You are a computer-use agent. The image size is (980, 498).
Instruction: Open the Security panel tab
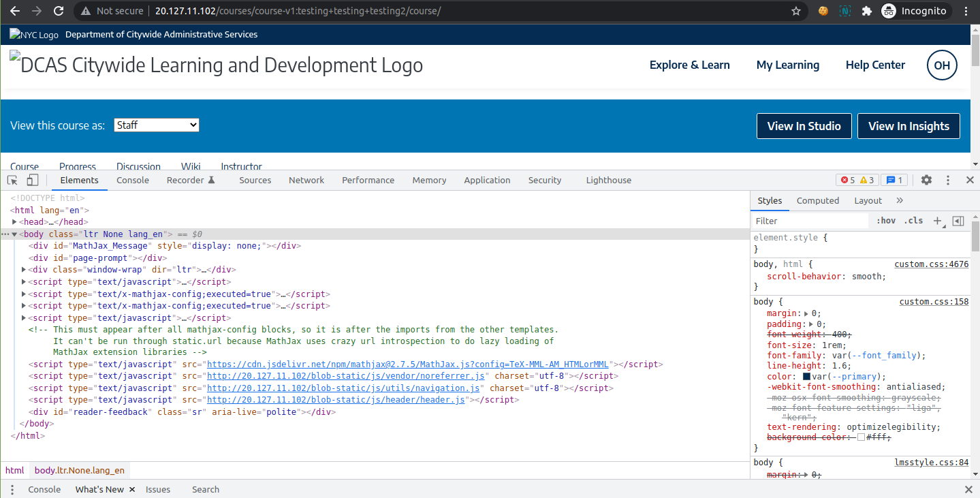pos(545,180)
